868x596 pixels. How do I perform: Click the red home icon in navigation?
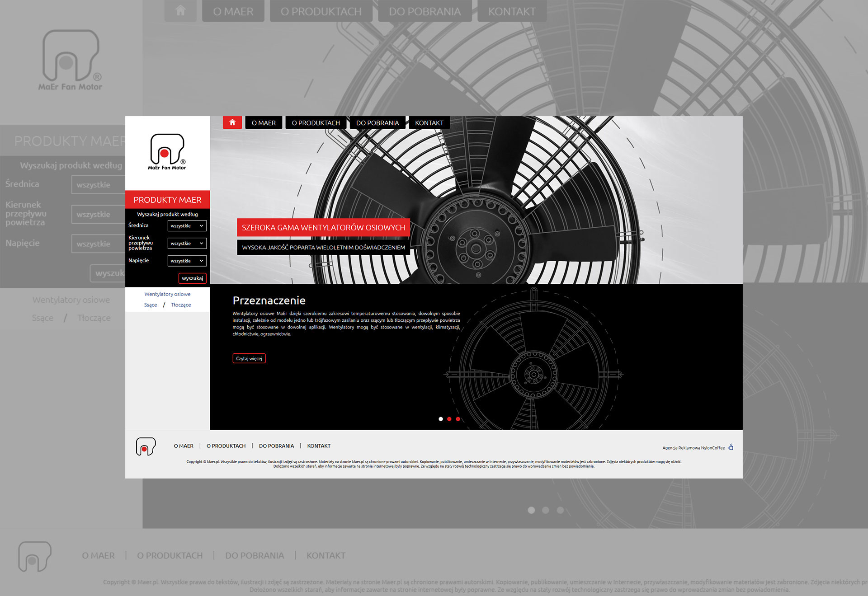[x=232, y=122]
